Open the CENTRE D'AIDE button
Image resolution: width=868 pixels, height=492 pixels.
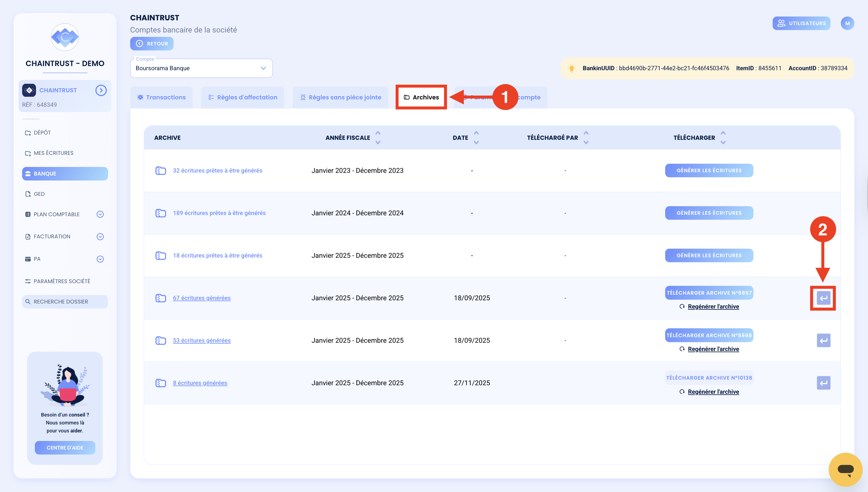pyautogui.click(x=65, y=447)
